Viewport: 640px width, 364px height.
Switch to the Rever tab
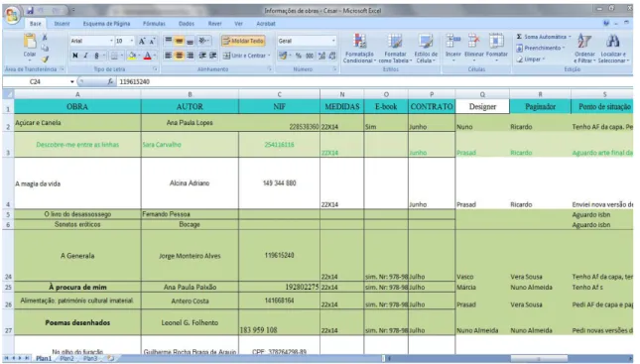pyautogui.click(x=214, y=24)
